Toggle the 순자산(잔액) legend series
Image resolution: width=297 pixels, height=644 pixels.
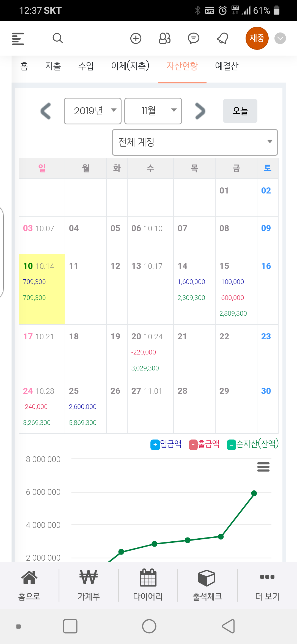tap(253, 444)
